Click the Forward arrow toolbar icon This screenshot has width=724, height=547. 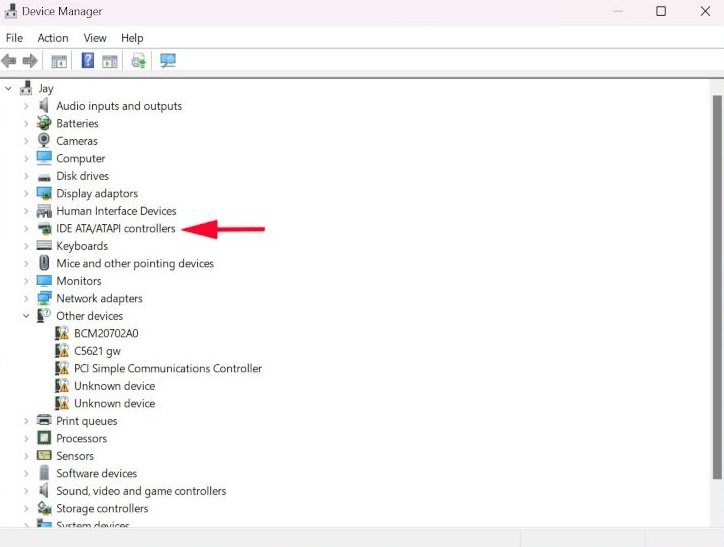coord(30,60)
